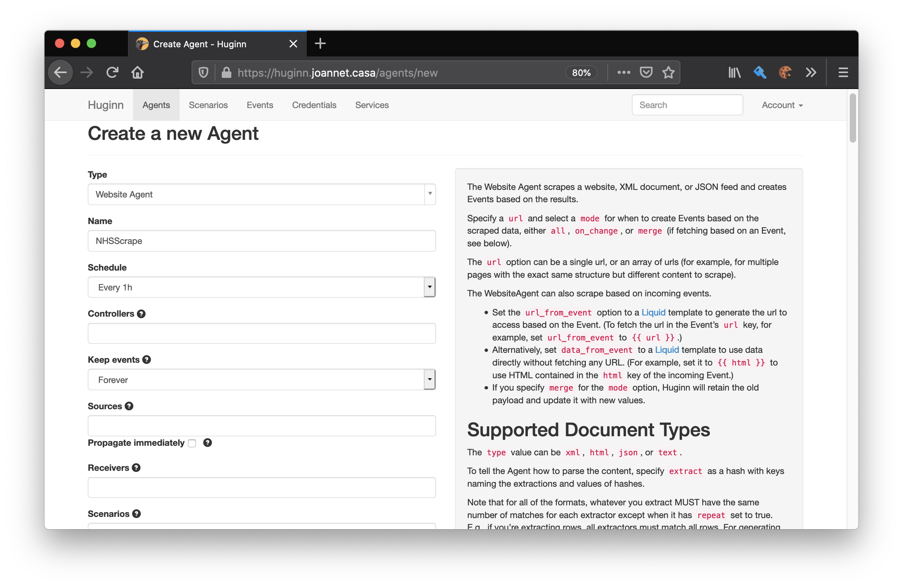Click the url_from_event code text in first bullet
903x588 pixels.
coord(558,313)
